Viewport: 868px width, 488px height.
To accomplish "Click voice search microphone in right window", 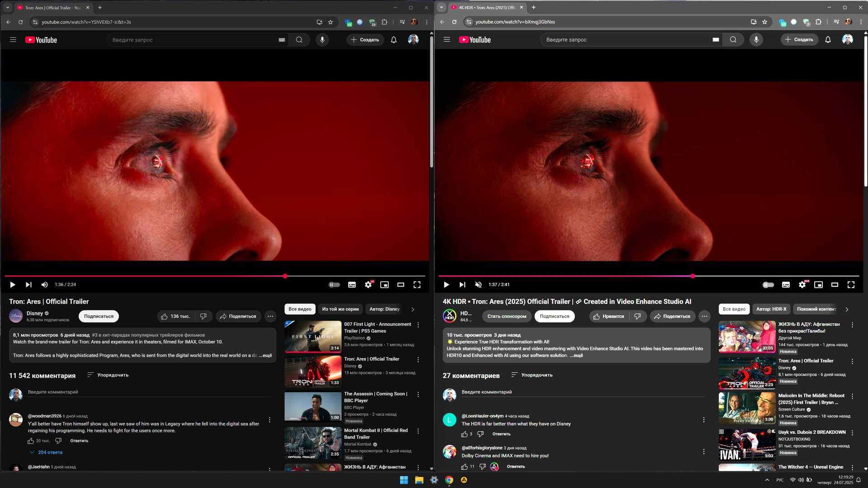I will coord(756,40).
